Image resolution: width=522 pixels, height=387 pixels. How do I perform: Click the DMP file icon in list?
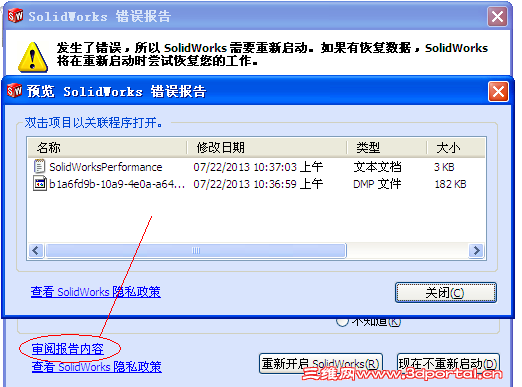click(40, 184)
